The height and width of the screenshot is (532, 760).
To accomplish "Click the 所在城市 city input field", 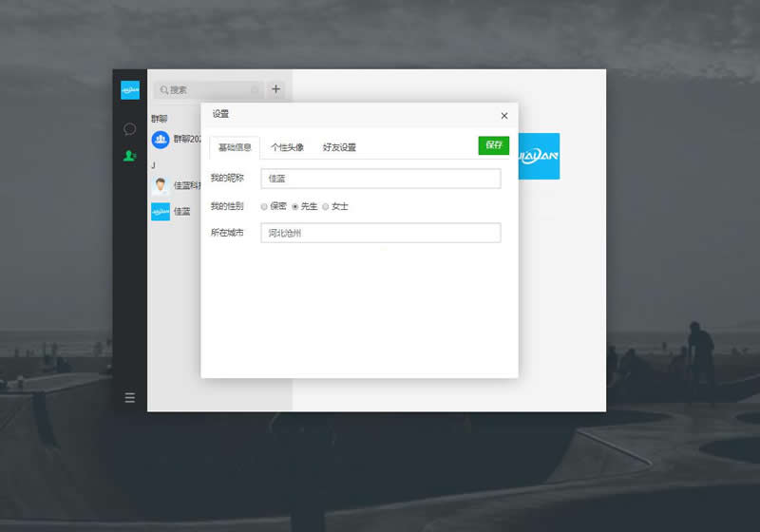I will point(380,233).
